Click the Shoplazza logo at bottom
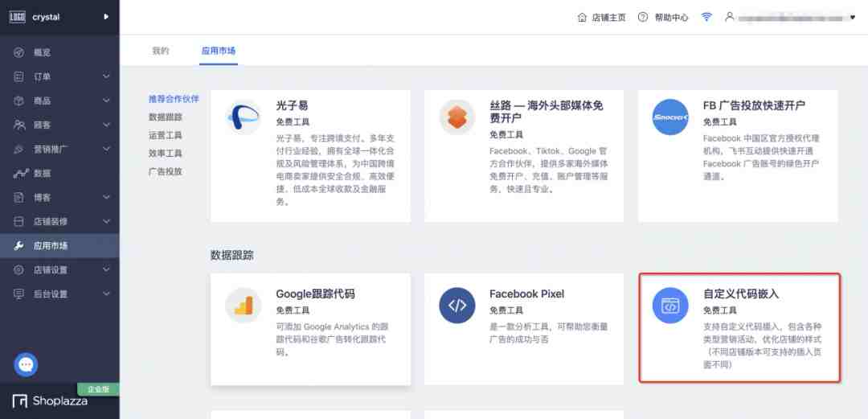This screenshot has height=419, width=868. coord(51,401)
